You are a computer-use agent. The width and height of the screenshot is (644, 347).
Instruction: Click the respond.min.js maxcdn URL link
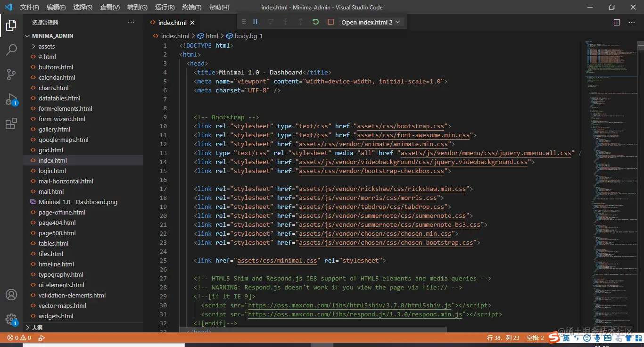(356, 314)
